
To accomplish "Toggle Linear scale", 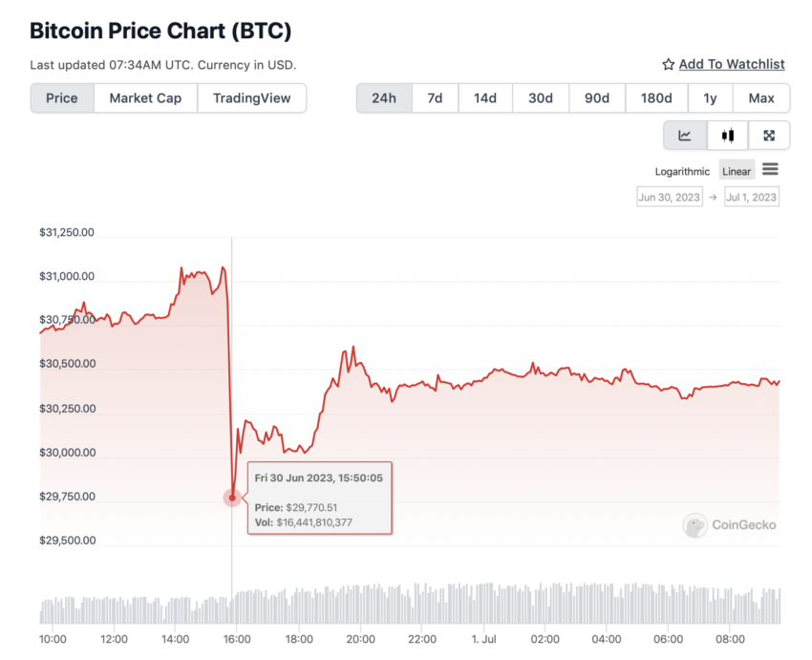I will (737, 171).
